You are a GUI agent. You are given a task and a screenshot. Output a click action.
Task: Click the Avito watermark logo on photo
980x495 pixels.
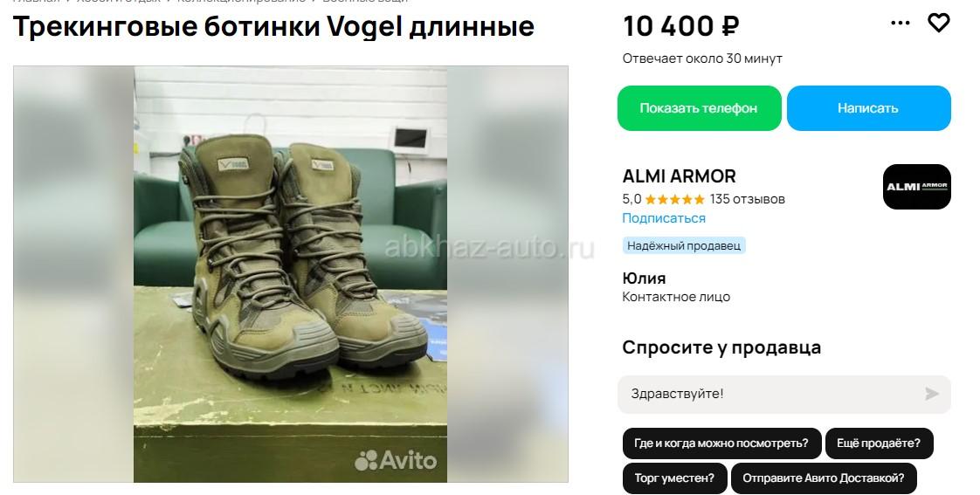click(x=396, y=461)
